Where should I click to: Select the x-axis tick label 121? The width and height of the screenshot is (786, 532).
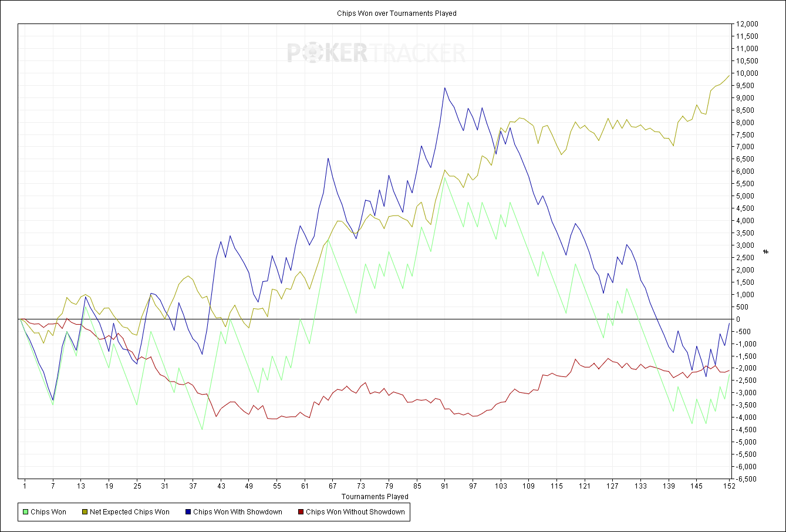point(585,487)
